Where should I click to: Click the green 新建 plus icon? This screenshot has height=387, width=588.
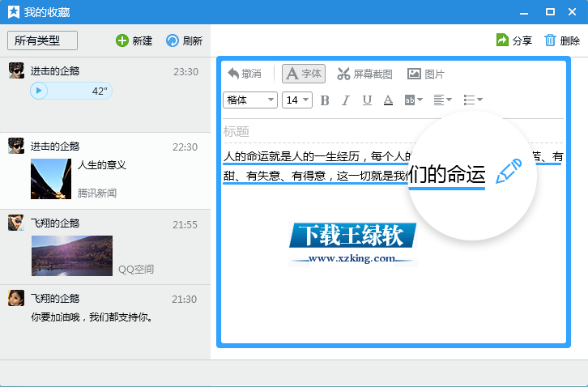[x=121, y=40]
